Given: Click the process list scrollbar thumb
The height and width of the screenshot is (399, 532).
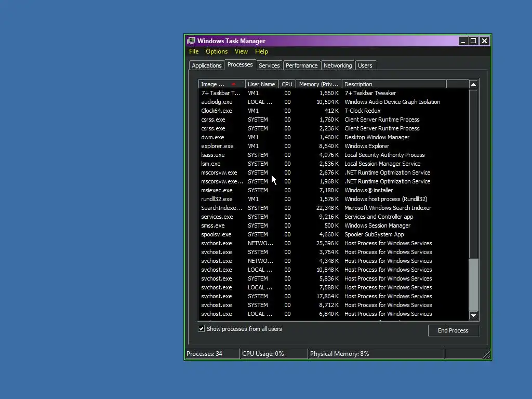Looking at the screenshot, I should [474, 284].
